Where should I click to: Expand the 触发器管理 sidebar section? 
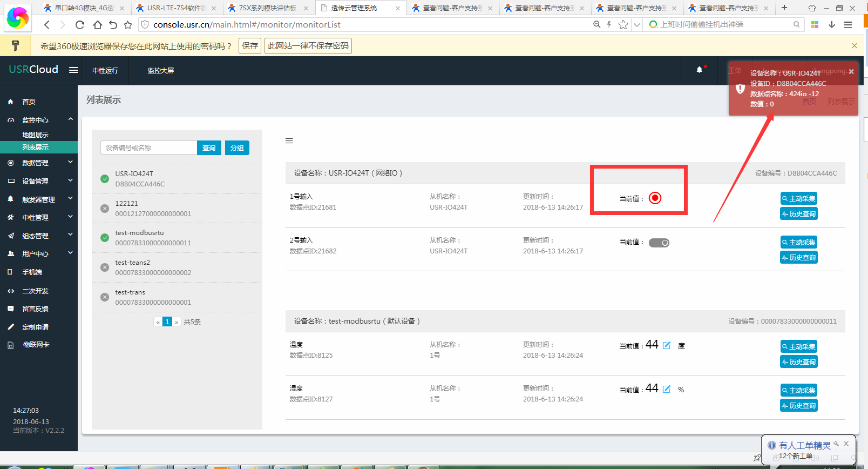point(70,199)
